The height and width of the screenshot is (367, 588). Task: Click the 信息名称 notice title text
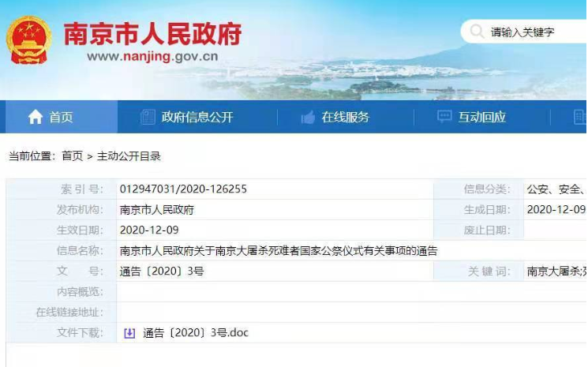point(278,251)
